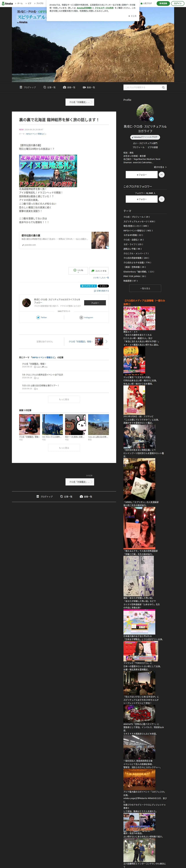This screenshot has width=186, height=868.
Task: Click the search magnifier icon
Action: click(x=163, y=87)
